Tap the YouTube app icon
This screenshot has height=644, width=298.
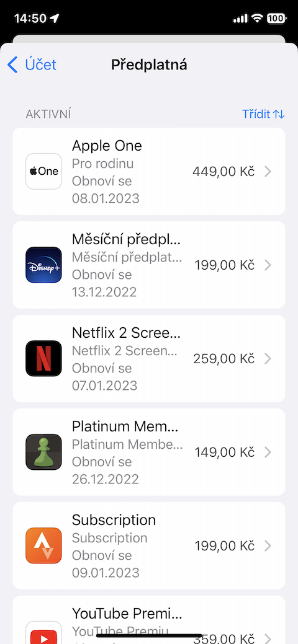43,632
